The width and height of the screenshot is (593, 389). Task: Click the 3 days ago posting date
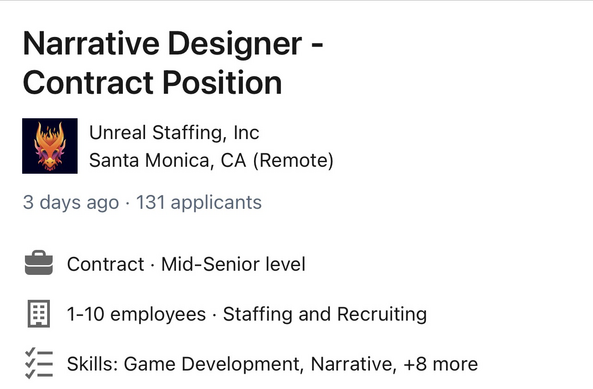(x=71, y=202)
